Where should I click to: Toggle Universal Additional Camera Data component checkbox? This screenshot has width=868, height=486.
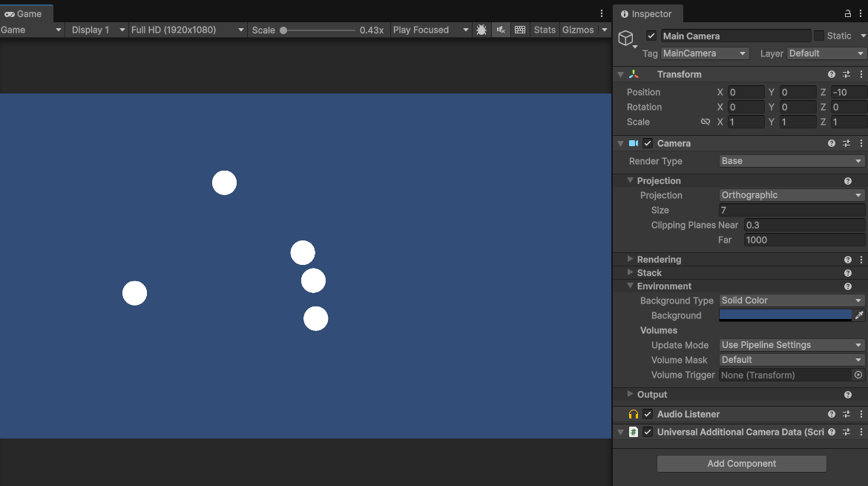648,432
